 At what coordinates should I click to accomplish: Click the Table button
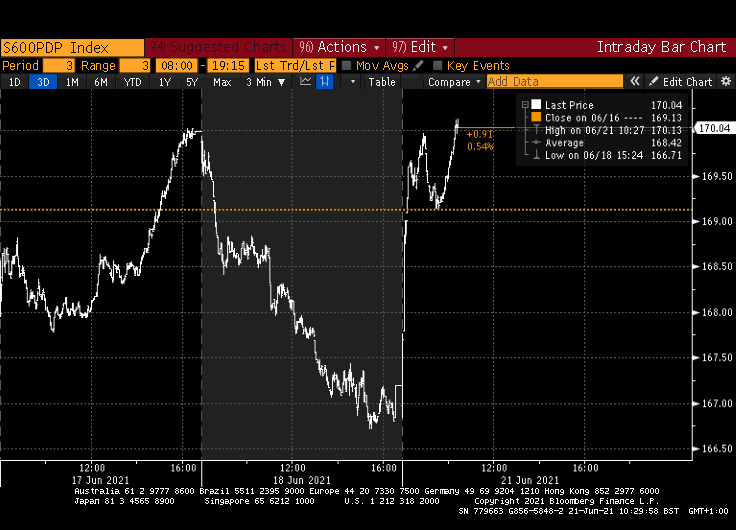click(382, 82)
